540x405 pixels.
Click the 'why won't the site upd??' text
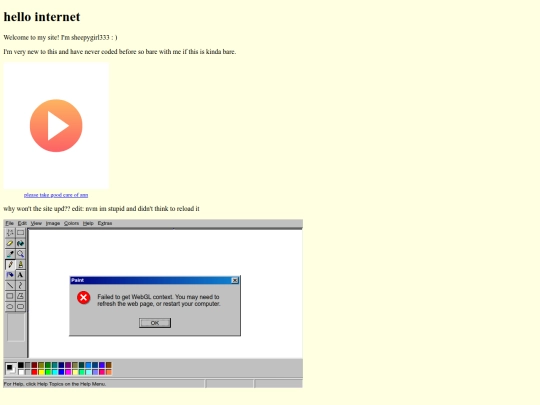click(101, 209)
